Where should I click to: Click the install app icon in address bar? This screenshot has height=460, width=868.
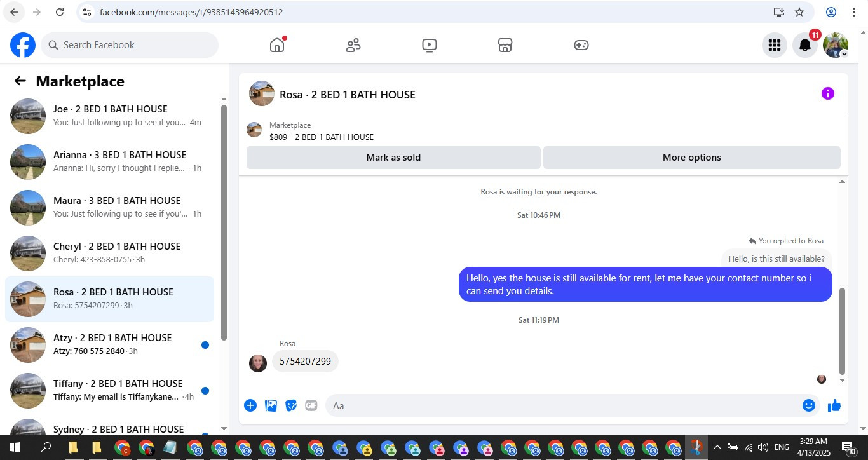point(779,12)
